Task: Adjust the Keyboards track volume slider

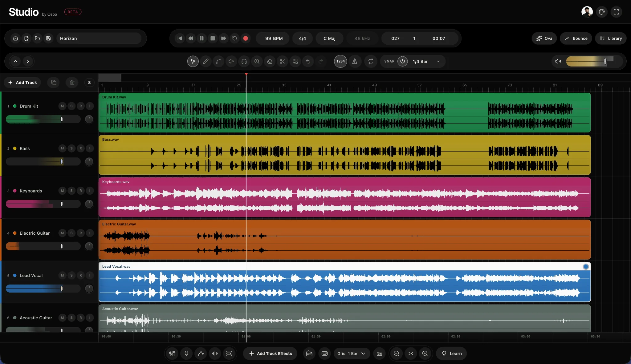Action: click(x=43, y=204)
